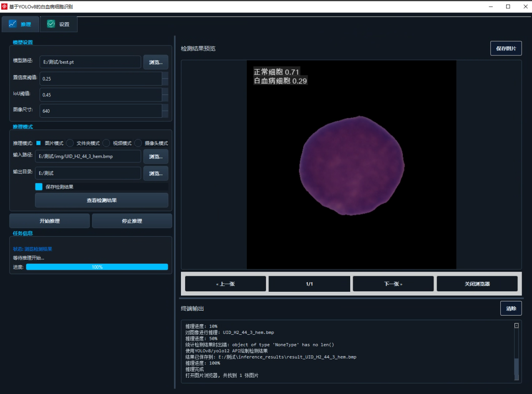Click the 100% progress bar
The height and width of the screenshot is (394, 532).
[x=97, y=267]
